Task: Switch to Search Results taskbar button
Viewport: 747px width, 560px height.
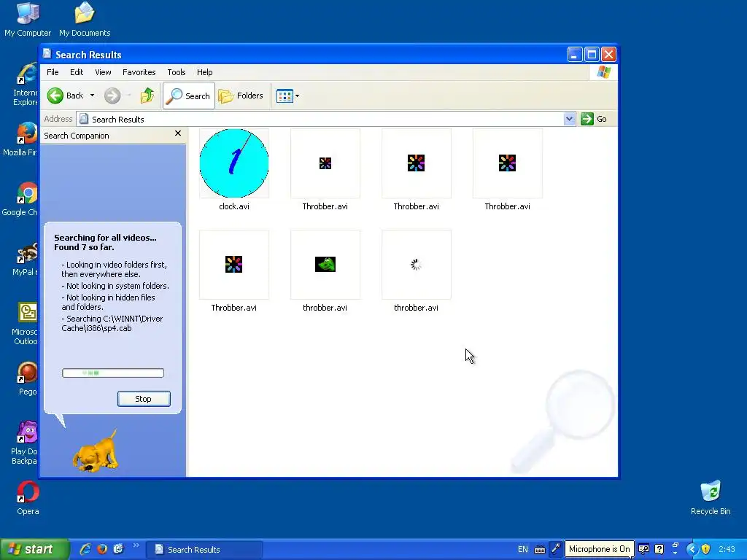Action: (204, 550)
